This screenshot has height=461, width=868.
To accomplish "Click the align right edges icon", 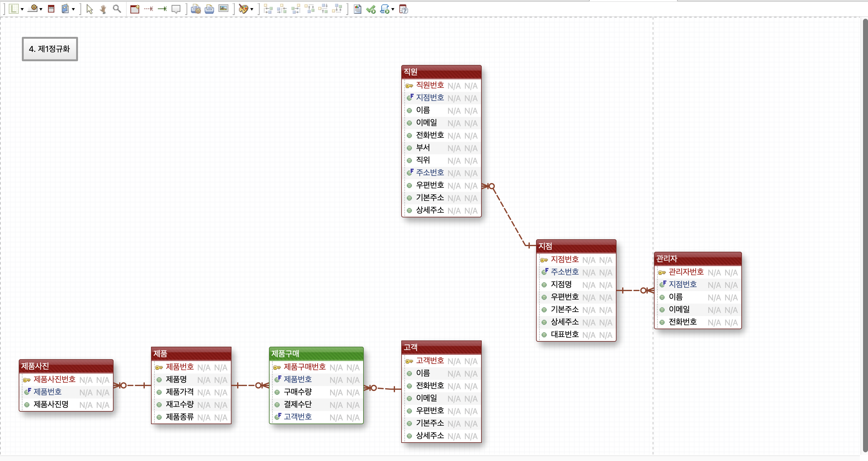I will pyautogui.click(x=296, y=9).
